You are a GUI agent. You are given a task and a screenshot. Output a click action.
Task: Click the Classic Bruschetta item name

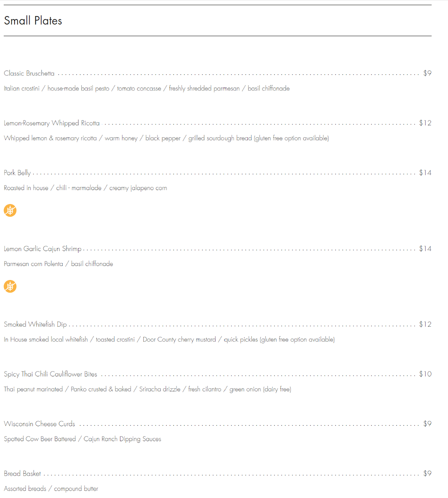(x=29, y=73)
